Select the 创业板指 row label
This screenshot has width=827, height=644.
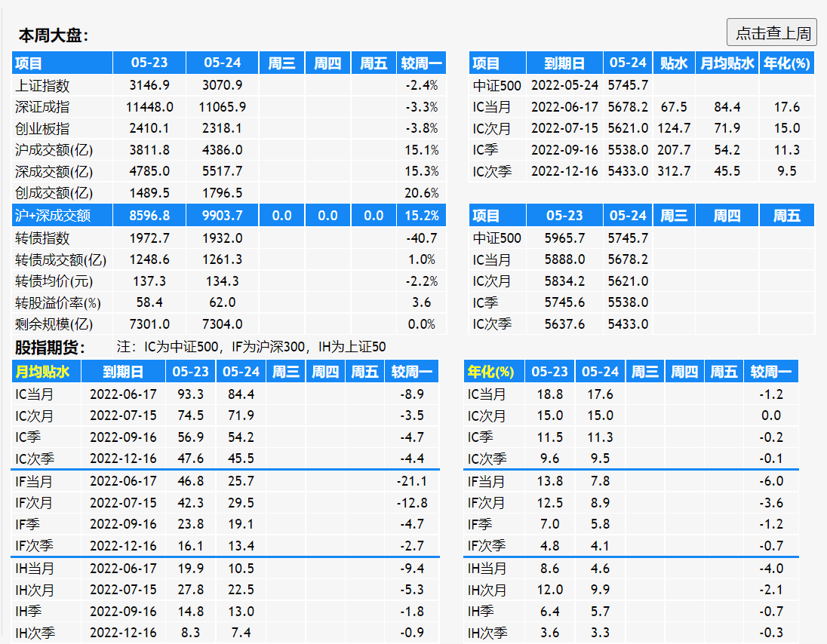(42, 128)
